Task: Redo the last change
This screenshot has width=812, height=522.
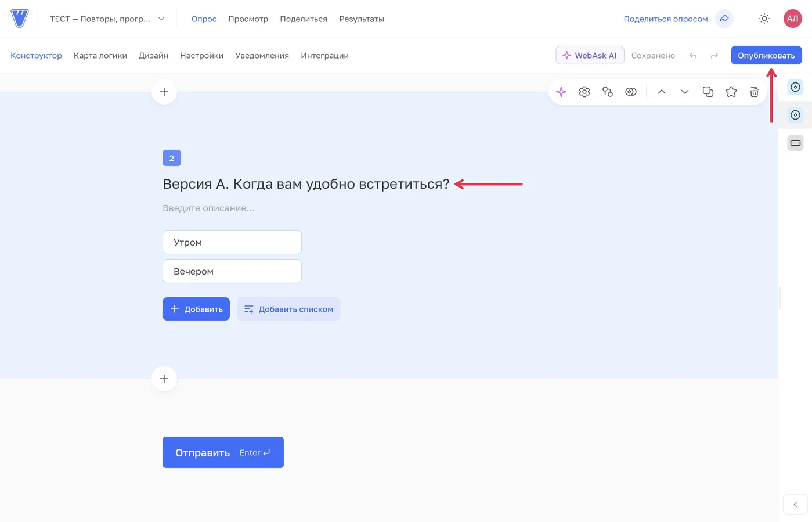Action: [714, 56]
